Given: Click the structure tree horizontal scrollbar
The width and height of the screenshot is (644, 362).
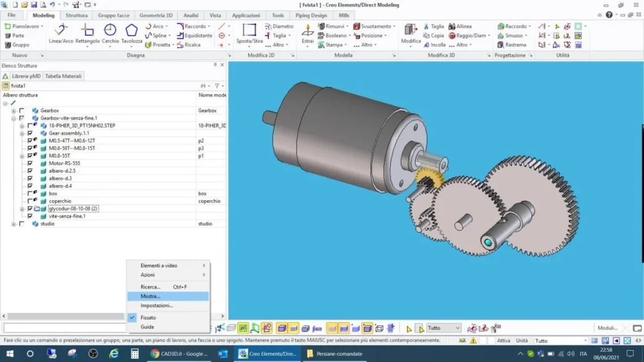Looking at the screenshot, I should point(66,316).
